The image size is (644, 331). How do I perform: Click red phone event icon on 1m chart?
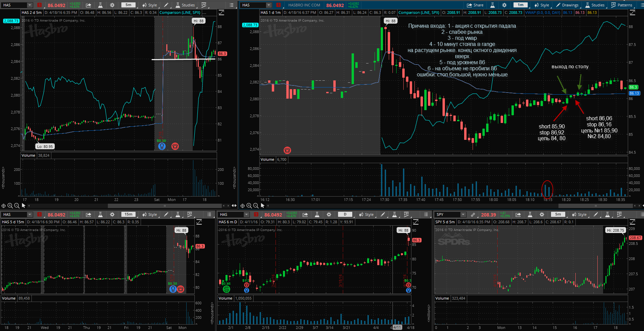[287, 150]
